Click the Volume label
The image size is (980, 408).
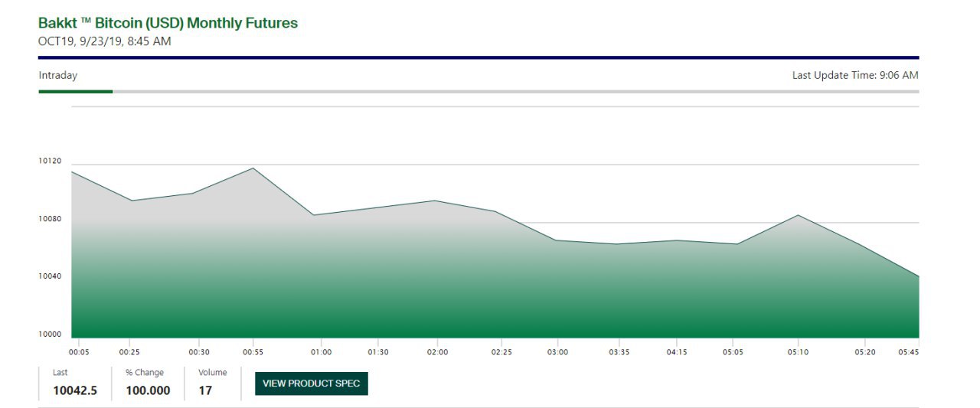pyautogui.click(x=213, y=373)
